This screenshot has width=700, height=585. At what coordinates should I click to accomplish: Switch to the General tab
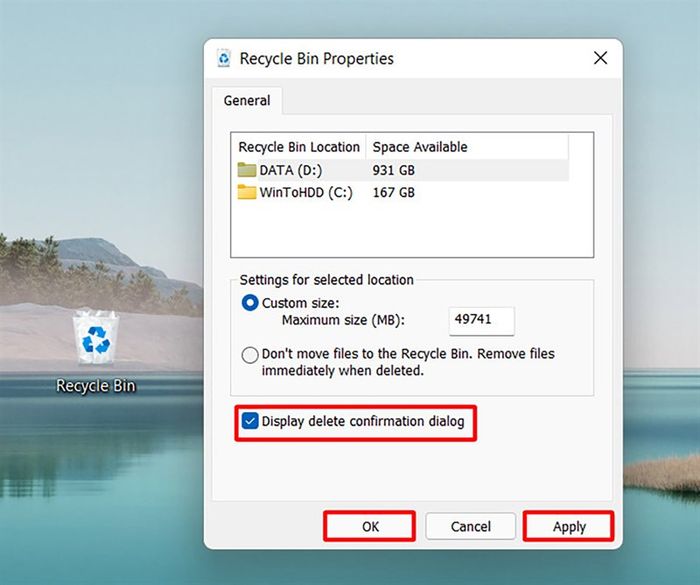247,100
